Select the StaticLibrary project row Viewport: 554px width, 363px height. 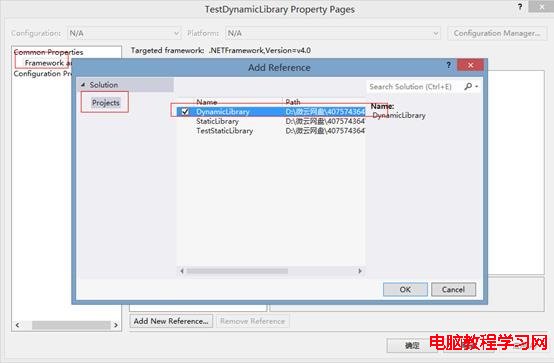[271, 121]
